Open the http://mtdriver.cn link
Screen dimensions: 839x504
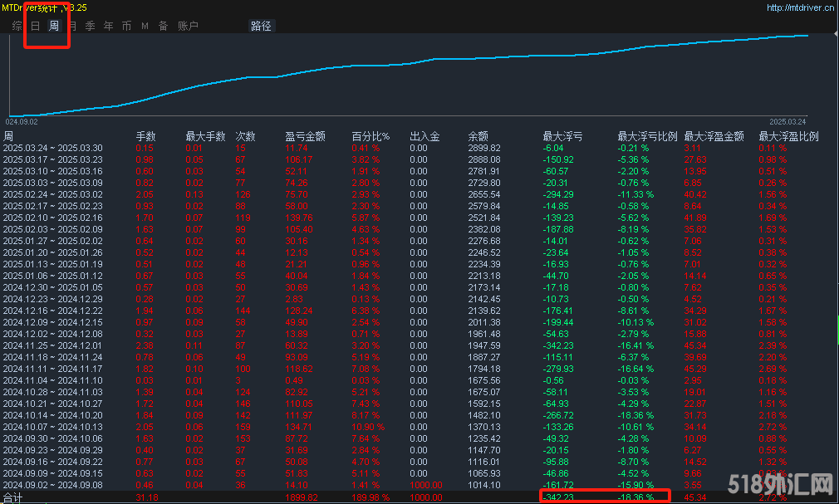tap(800, 7)
